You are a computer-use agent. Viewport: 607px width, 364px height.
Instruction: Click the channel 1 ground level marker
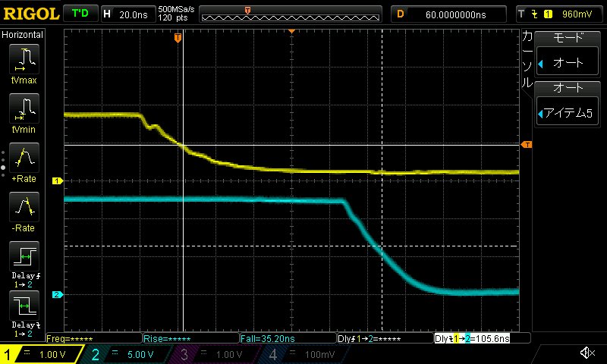(x=58, y=180)
